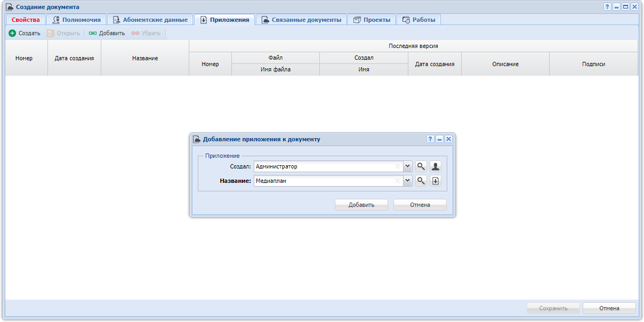The image size is (644, 322).
Task: Click the Сохранить button at the bottom
Action: click(x=553, y=308)
